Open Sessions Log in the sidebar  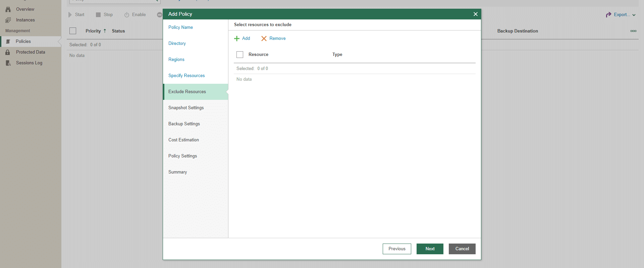click(x=29, y=63)
